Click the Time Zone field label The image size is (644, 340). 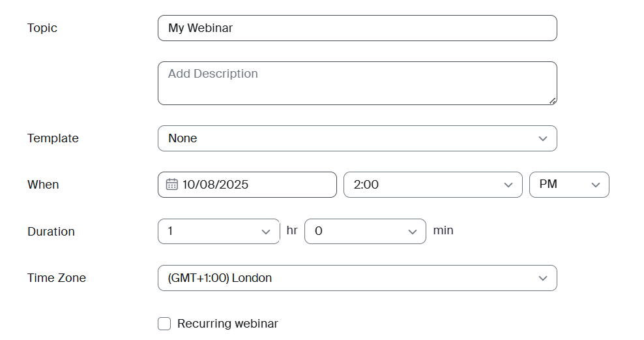coord(57,278)
